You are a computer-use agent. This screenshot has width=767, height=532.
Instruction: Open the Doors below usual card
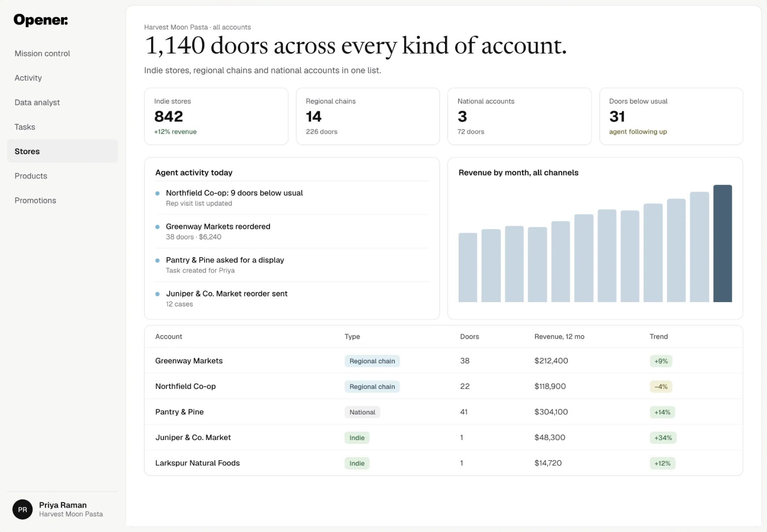(671, 116)
